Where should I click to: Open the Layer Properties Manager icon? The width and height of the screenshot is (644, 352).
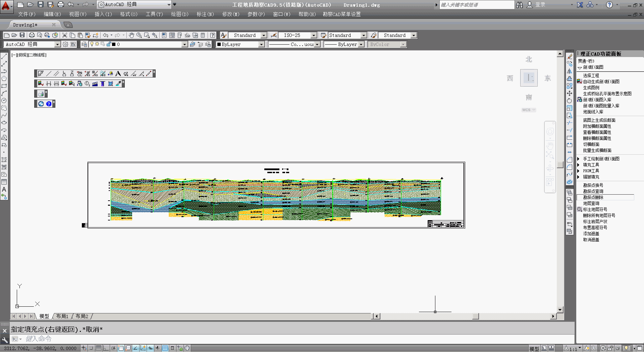85,44
